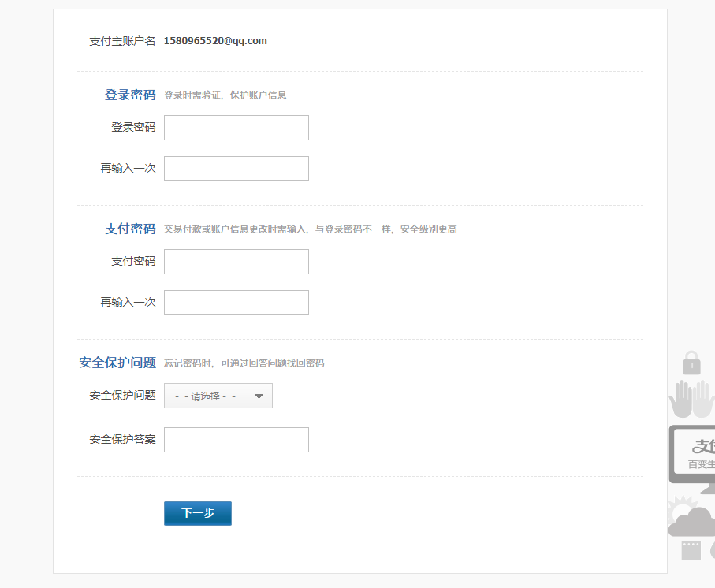Click the raised hands icon on right edge
The width and height of the screenshot is (715, 588).
691,400
